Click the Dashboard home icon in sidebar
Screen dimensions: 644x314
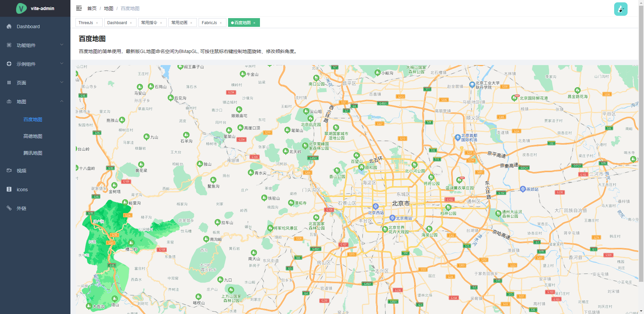[9, 26]
